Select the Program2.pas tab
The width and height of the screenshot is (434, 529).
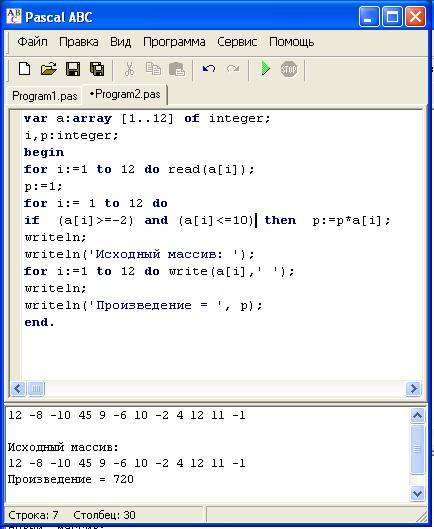pyautogui.click(x=125, y=94)
